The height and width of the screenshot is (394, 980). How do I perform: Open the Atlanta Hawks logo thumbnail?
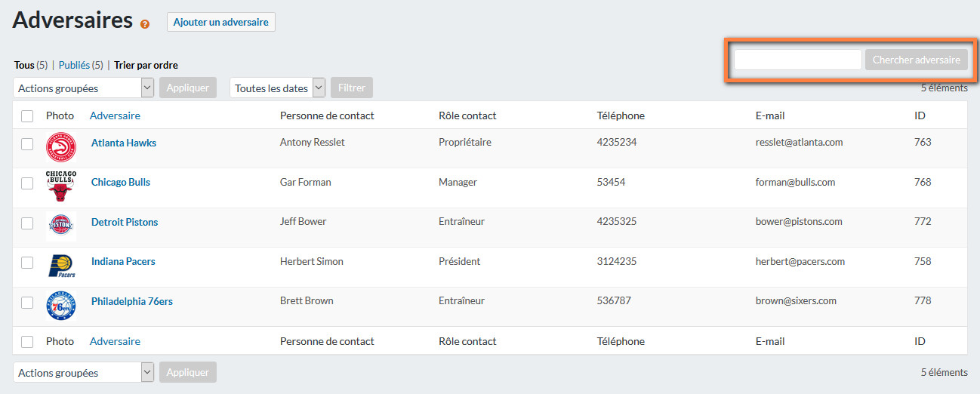coord(61,147)
